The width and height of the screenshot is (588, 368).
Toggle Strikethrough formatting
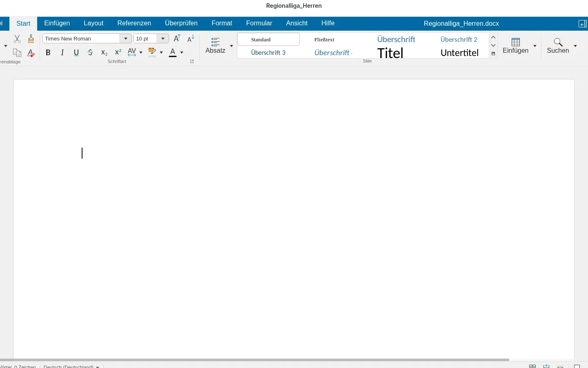[x=90, y=52]
